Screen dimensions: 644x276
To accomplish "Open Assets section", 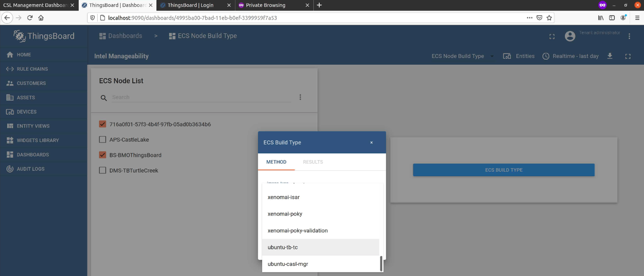I will coord(43,98).
